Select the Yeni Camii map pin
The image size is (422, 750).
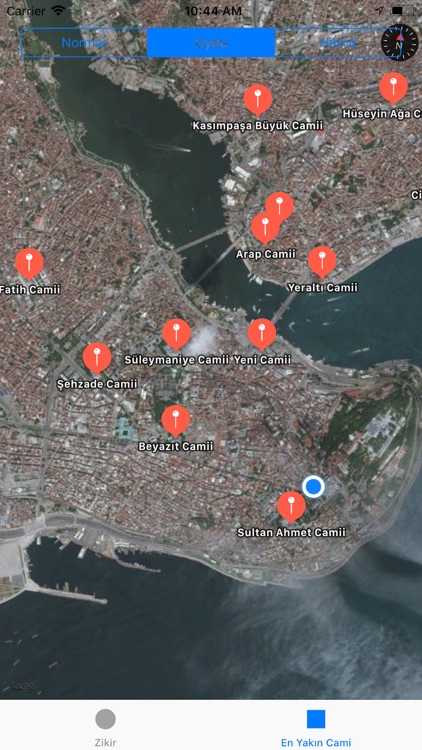pyautogui.click(x=262, y=334)
